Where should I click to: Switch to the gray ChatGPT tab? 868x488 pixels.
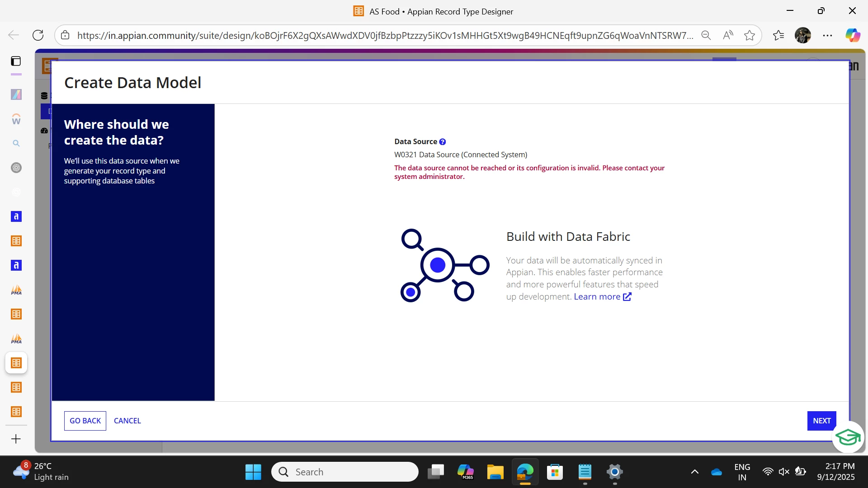pos(16,168)
